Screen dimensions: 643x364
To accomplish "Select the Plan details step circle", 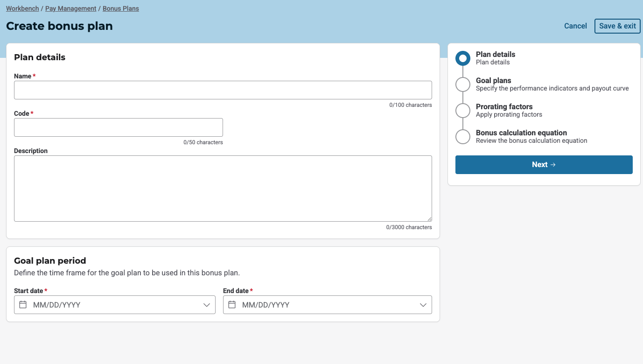I will tap(462, 58).
